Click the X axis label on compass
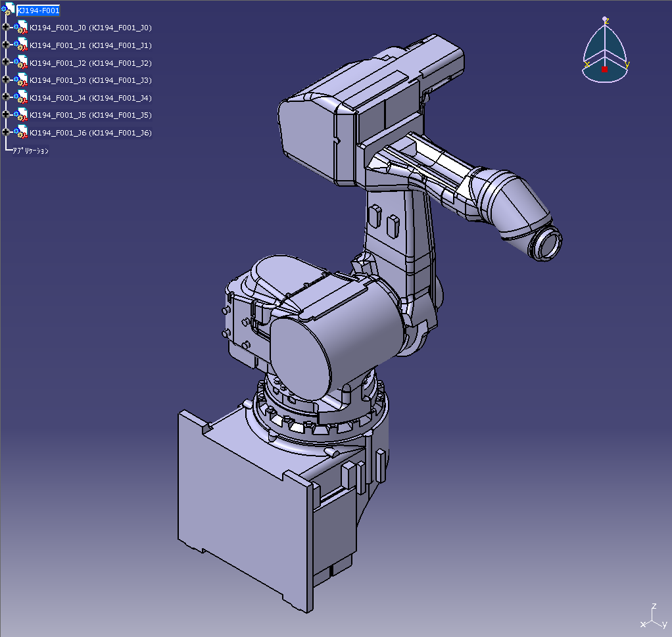 coord(587,64)
